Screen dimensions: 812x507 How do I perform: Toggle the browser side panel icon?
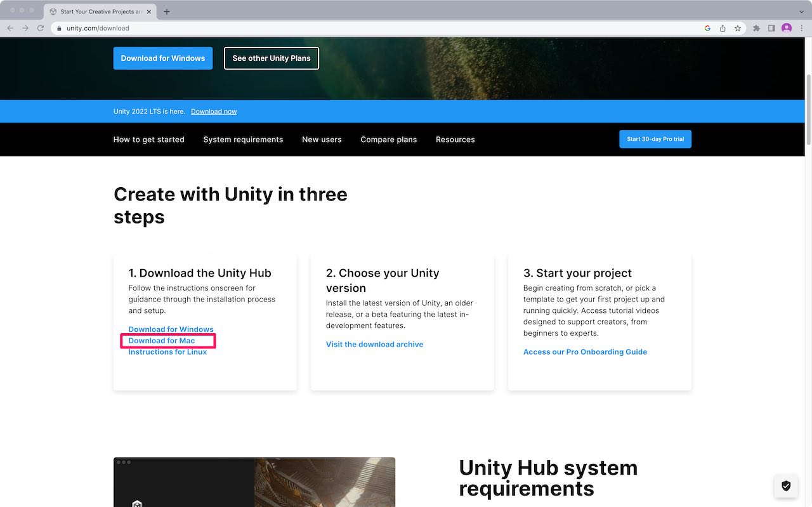pyautogui.click(x=771, y=28)
